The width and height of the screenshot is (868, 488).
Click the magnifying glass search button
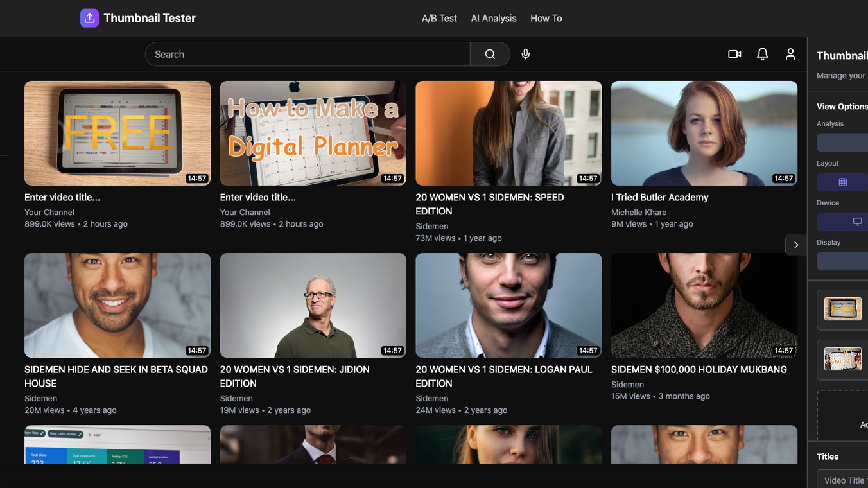click(x=490, y=55)
